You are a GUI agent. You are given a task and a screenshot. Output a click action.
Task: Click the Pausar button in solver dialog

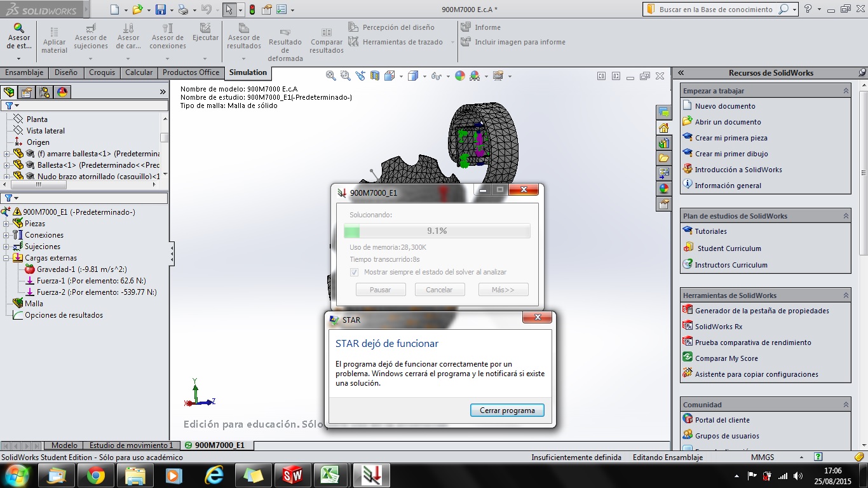(x=380, y=290)
